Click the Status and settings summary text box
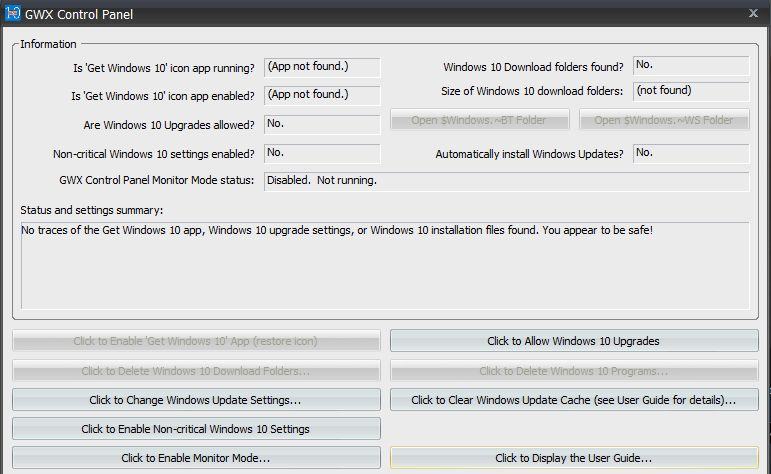 click(385, 266)
